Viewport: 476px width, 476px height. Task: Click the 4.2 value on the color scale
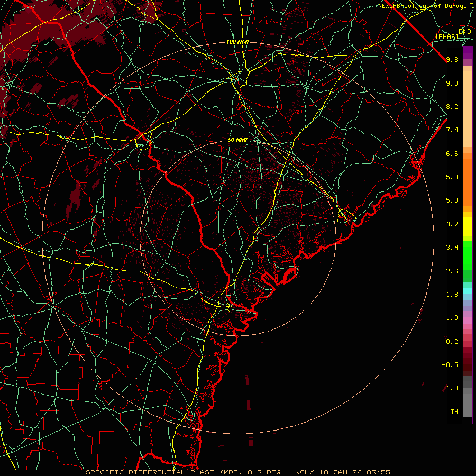click(x=452, y=224)
